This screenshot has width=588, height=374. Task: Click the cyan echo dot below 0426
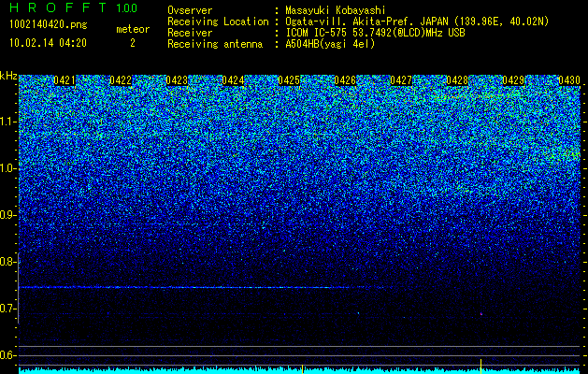coord(358,313)
